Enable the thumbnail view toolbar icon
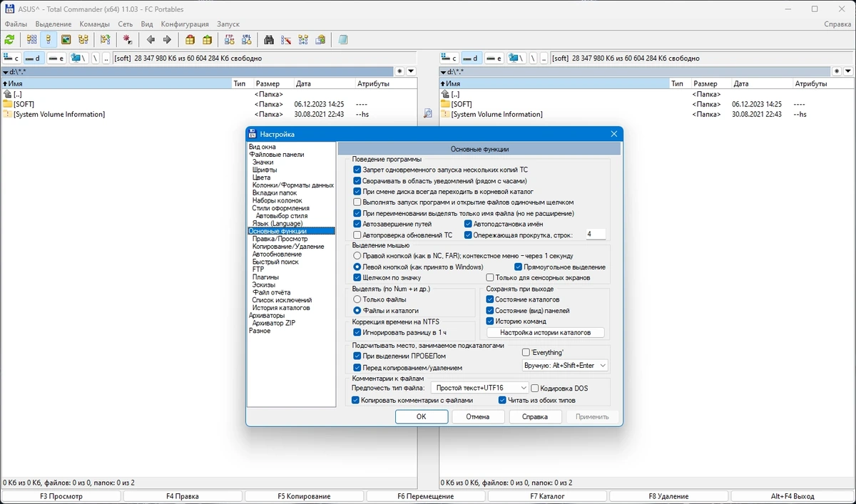The height and width of the screenshot is (504, 856). [x=66, y=40]
